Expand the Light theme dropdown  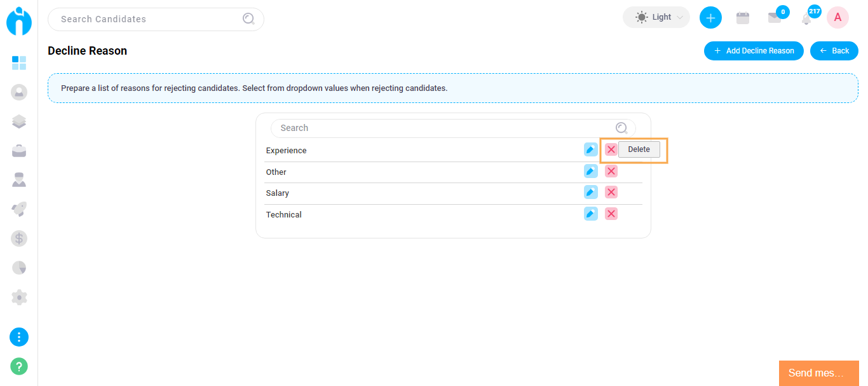coord(656,17)
